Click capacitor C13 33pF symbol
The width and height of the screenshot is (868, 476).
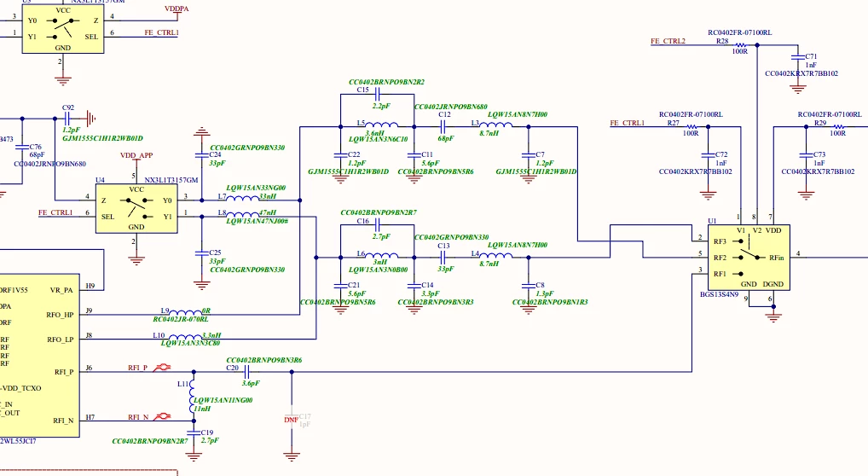[443, 257]
